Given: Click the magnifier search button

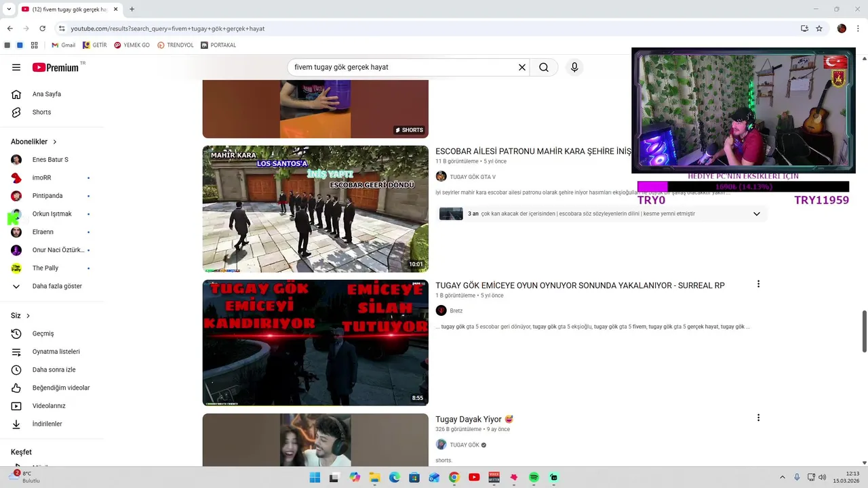Looking at the screenshot, I should 544,67.
